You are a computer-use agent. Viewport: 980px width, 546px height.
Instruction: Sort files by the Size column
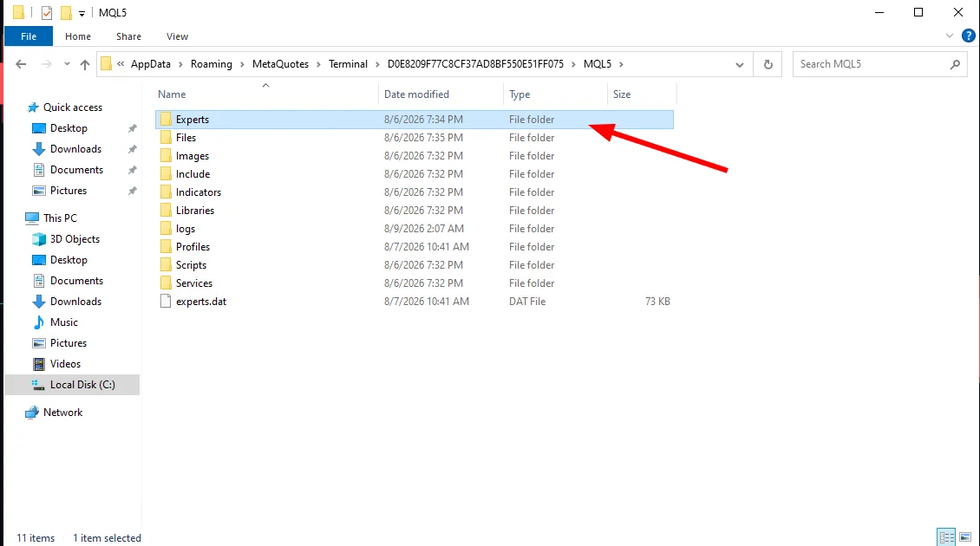642,94
